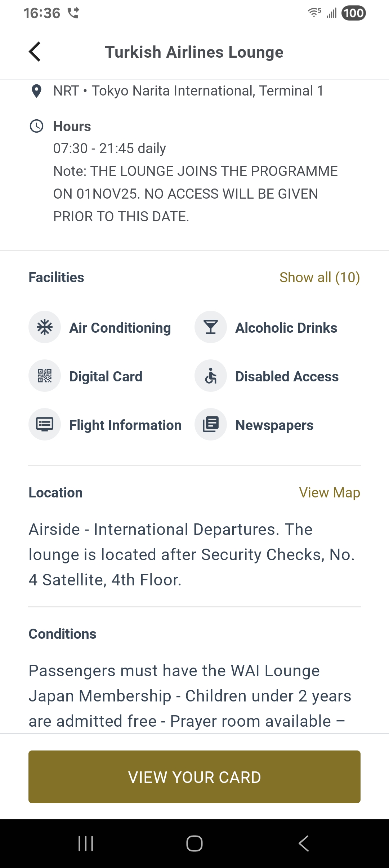Image resolution: width=389 pixels, height=868 pixels.
Task: Tap the Flight Information screen icon
Action: [45, 425]
